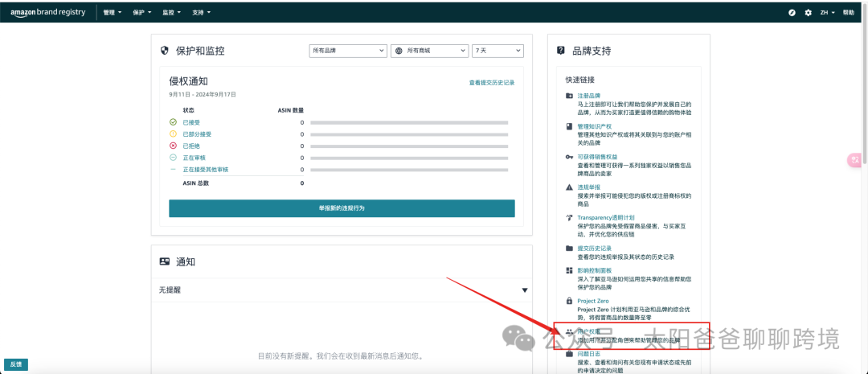
Task: Open settings gear icon in top bar
Action: (809, 12)
